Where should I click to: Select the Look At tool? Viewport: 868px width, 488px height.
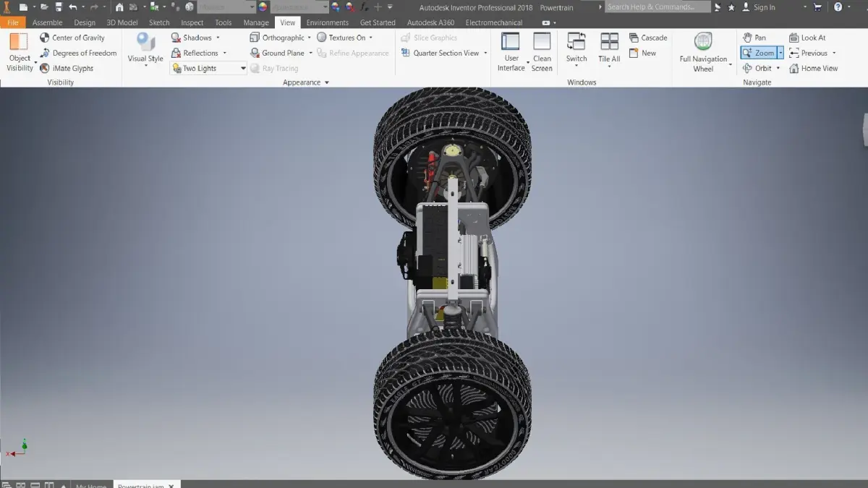tap(807, 38)
